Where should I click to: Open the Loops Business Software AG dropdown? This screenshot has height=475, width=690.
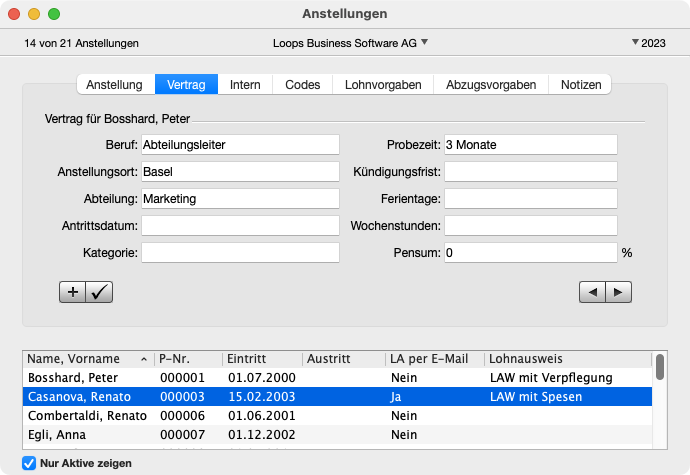(x=350, y=43)
